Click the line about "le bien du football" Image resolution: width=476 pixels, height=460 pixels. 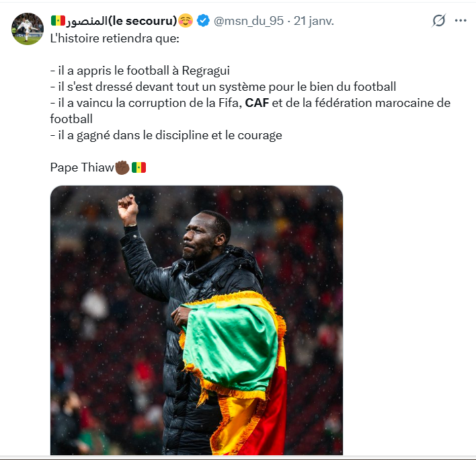(x=223, y=87)
